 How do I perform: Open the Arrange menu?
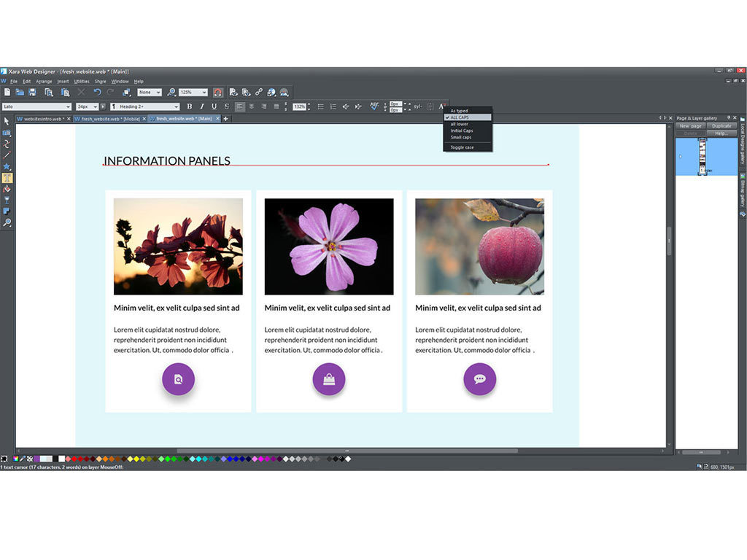[44, 81]
